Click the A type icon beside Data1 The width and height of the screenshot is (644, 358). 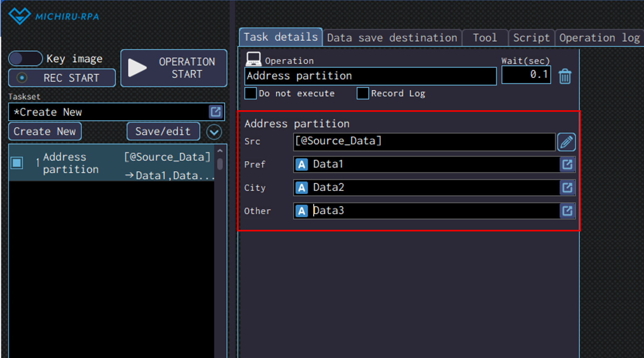[302, 165]
